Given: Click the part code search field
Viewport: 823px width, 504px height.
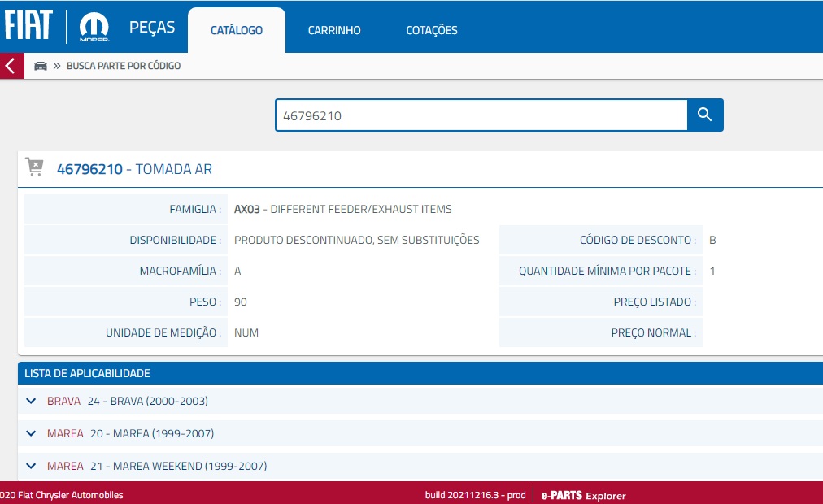Looking at the screenshot, I should pyautogui.click(x=481, y=115).
